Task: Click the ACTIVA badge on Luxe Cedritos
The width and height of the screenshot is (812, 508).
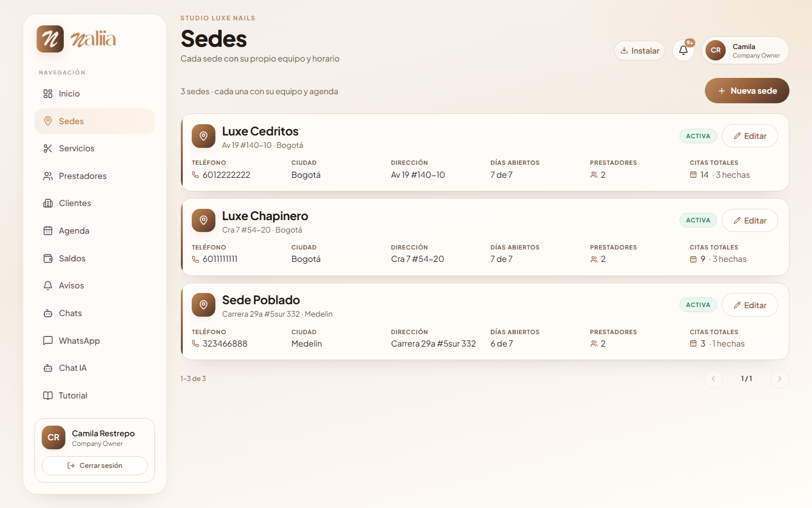Action: coord(698,136)
